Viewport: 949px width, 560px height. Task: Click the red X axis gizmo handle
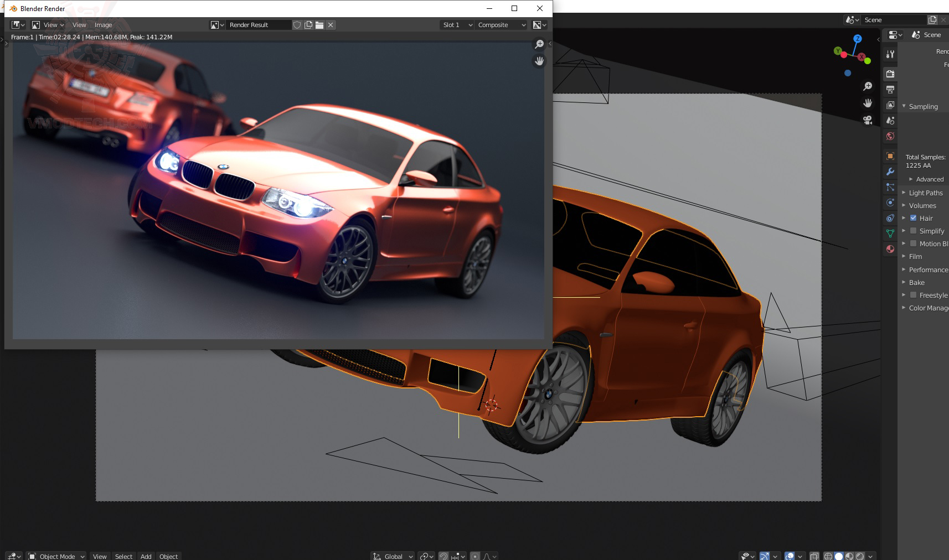click(862, 57)
